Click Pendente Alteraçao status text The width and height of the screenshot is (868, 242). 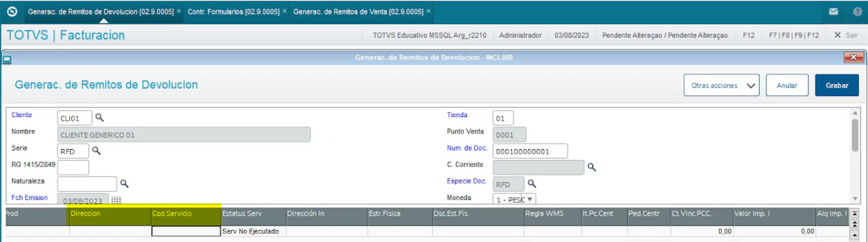[665, 35]
